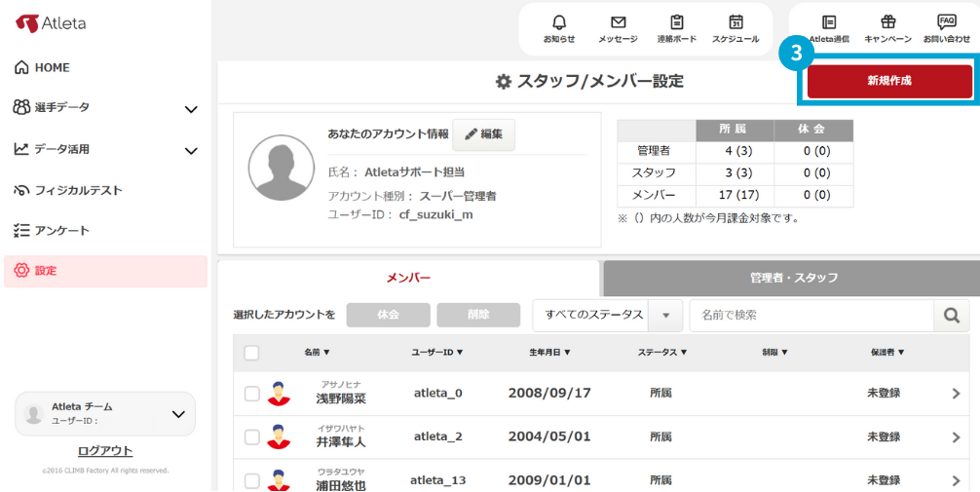Check the box for 浅野陽菜
980x492 pixels.
[251, 394]
